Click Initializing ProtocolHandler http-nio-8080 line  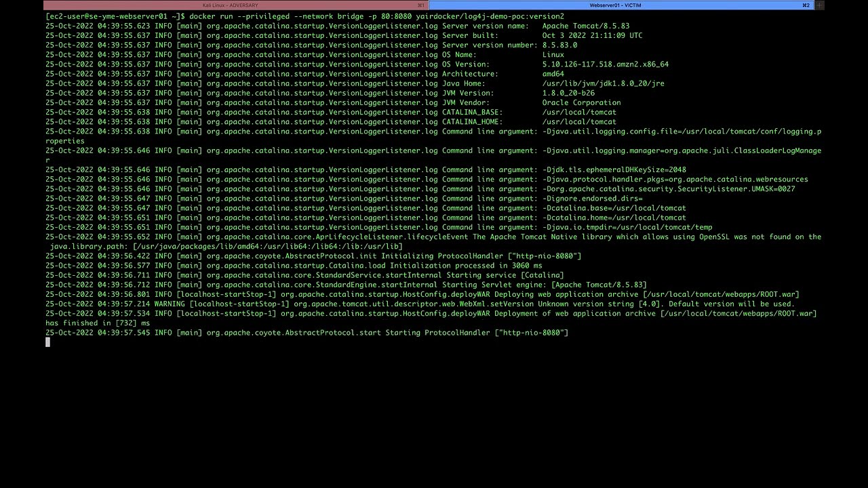pos(313,256)
